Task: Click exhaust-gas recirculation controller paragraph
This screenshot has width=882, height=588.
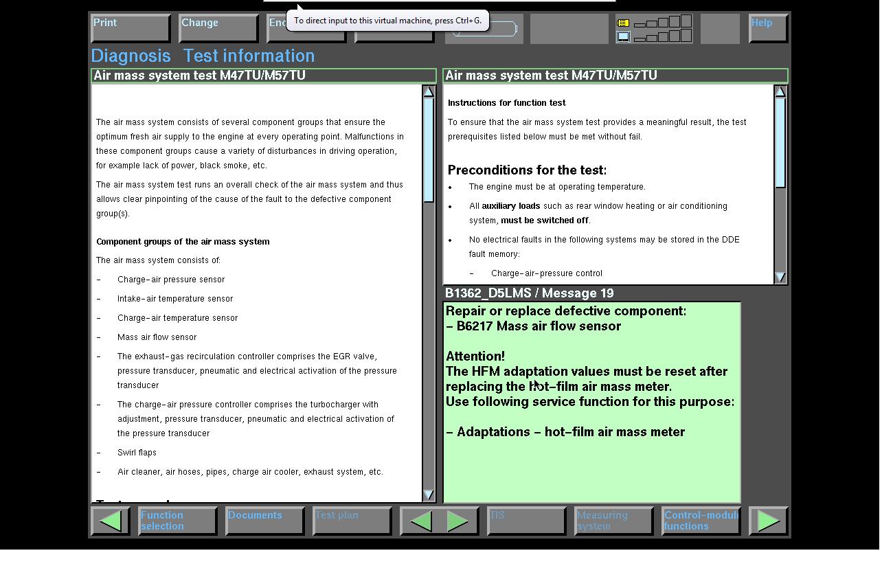Action: click(257, 371)
